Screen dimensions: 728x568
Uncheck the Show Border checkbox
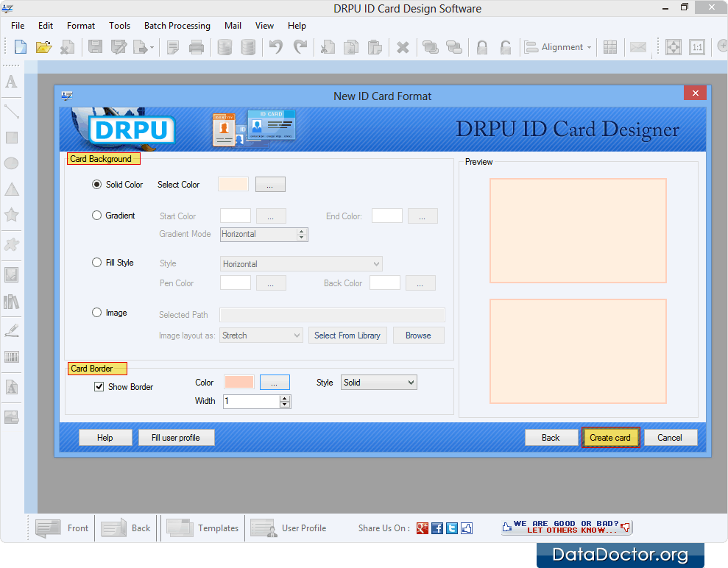coord(99,386)
